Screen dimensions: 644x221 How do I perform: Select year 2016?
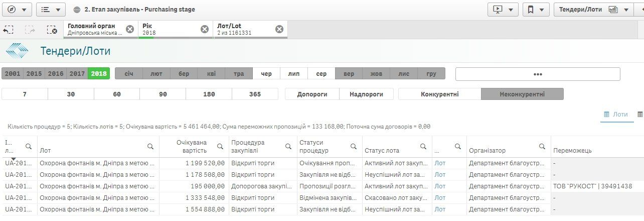pos(56,73)
